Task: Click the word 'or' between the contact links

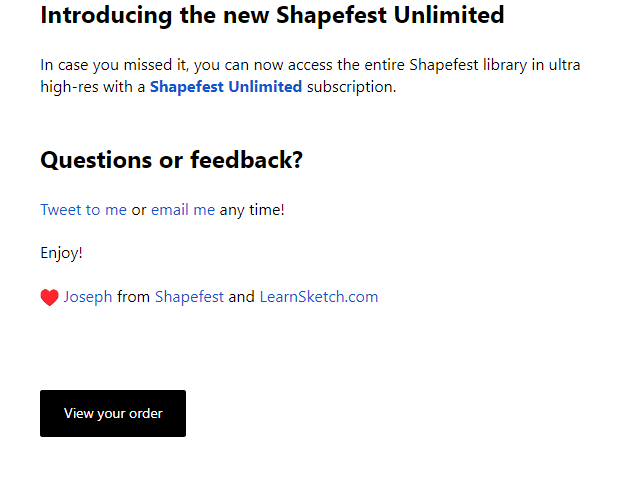Action: pos(139,210)
